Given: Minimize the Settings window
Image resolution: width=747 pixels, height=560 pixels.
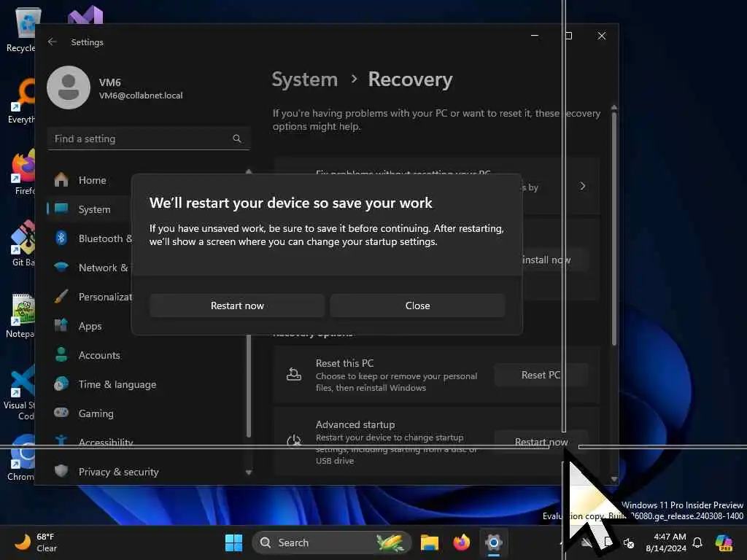Looking at the screenshot, I should pyautogui.click(x=535, y=36).
